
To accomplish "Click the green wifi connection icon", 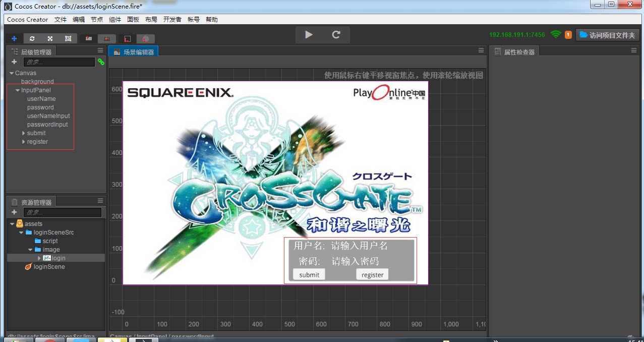I will [556, 35].
